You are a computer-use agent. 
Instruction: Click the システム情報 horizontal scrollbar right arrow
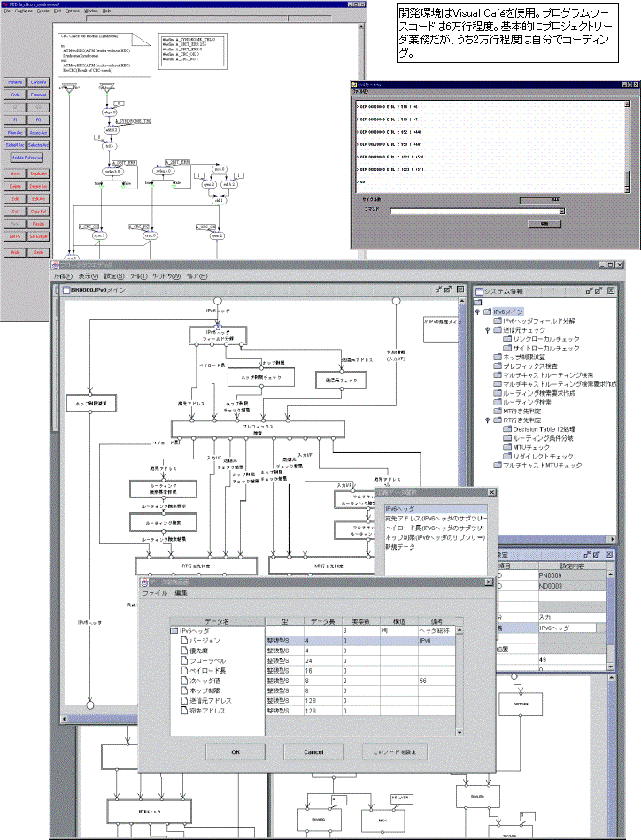tap(613, 539)
